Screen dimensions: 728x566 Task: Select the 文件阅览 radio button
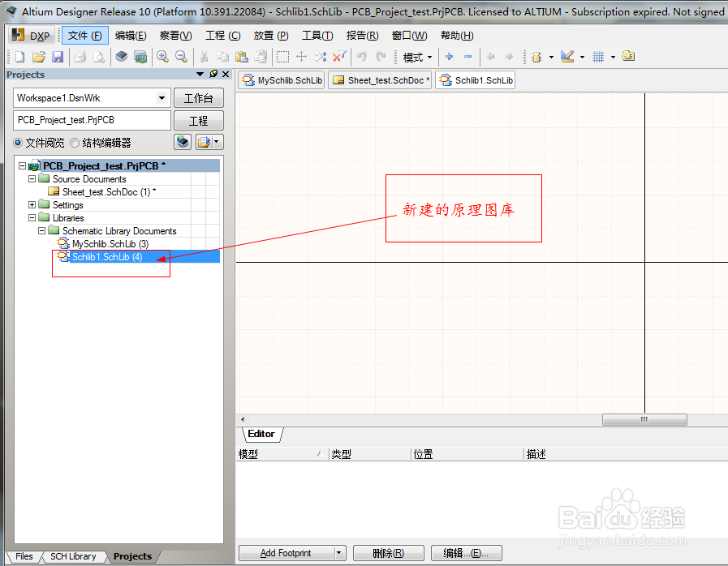coord(18,143)
